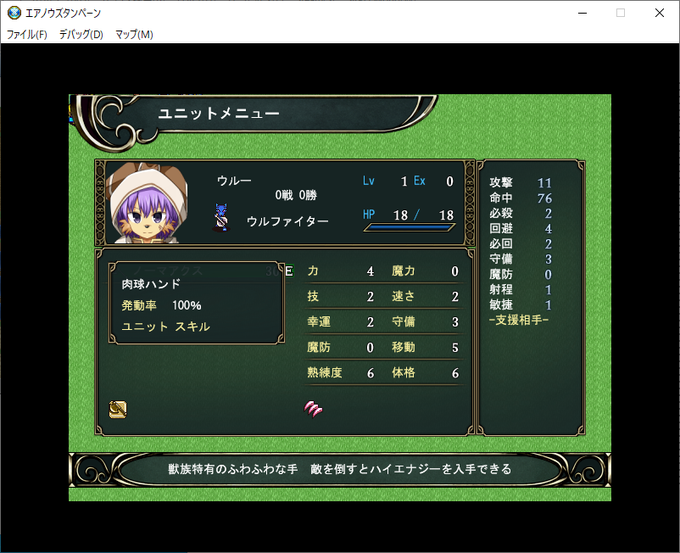Click the HP gauge bar
Image resolution: width=680 pixels, height=553 pixels.
pos(409,227)
